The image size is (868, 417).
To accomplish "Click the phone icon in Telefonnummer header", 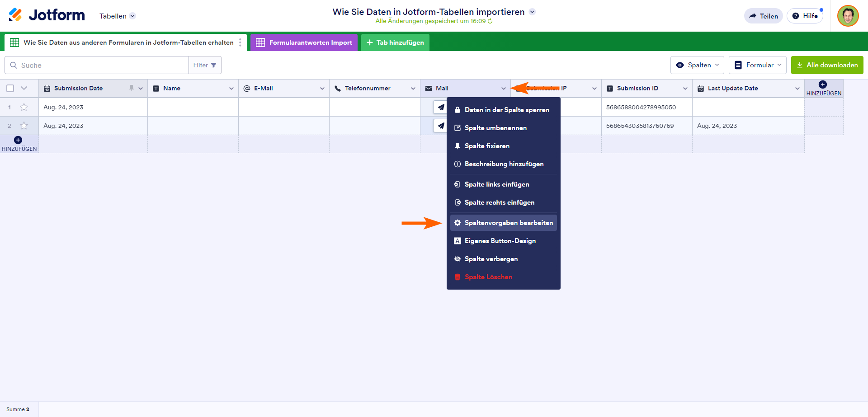I will [x=338, y=89].
